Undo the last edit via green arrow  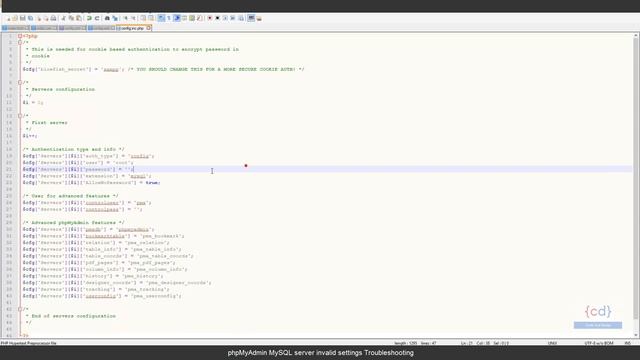pyautogui.click(x=89, y=18)
